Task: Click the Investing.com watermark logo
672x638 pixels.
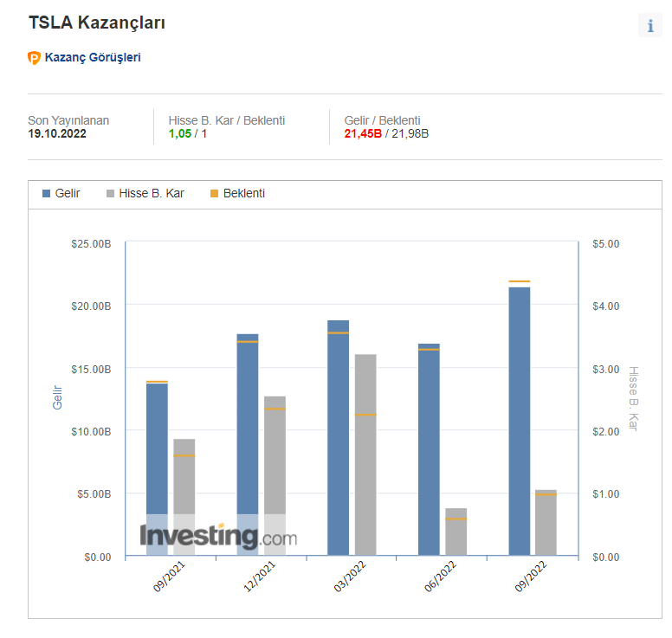Action: (x=218, y=537)
